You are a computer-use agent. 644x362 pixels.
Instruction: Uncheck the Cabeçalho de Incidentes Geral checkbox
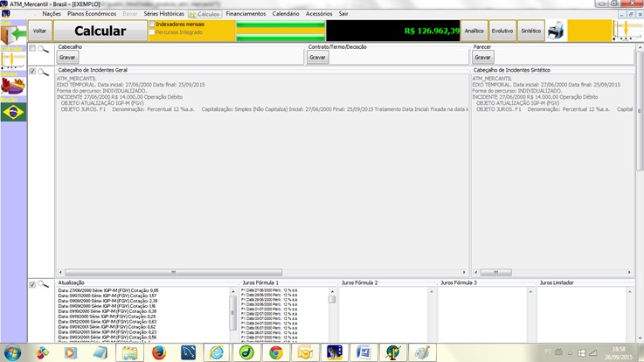click(32, 71)
